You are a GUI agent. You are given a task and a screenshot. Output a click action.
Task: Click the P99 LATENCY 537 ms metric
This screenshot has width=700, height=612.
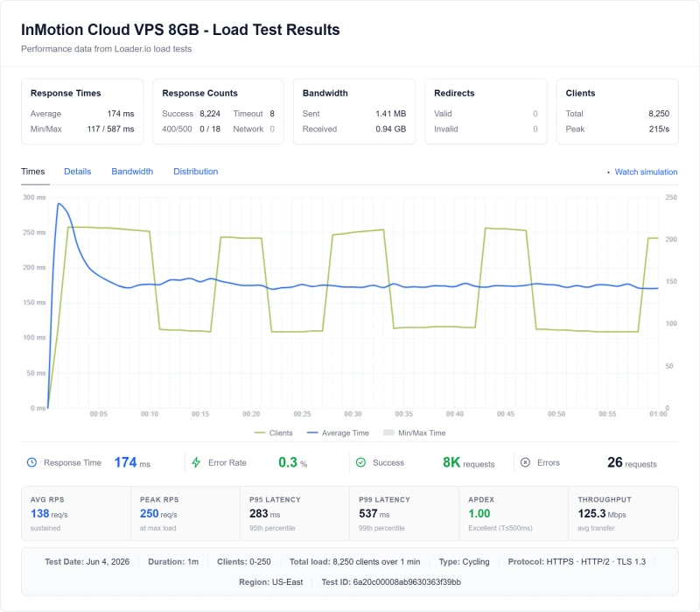pos(404,513)
